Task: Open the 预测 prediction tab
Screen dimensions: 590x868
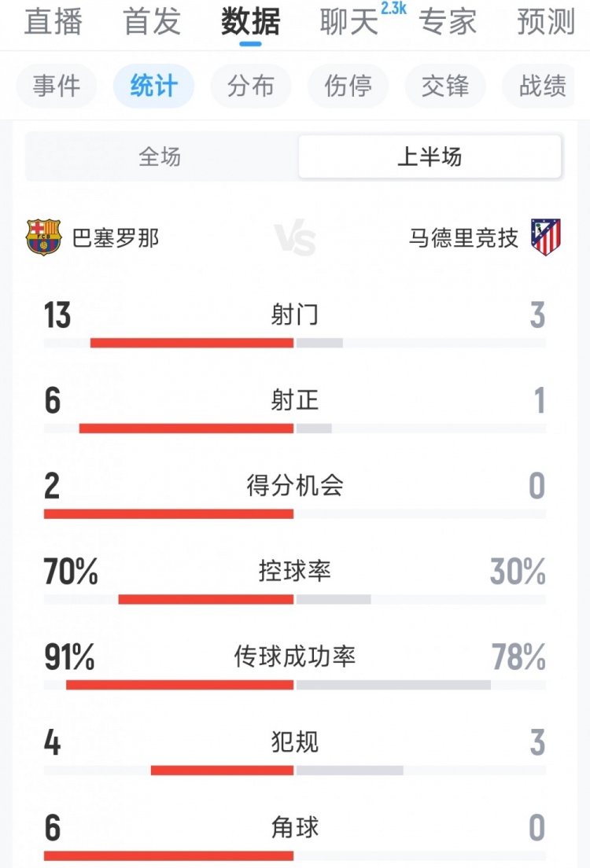Action: click(546, 22)
